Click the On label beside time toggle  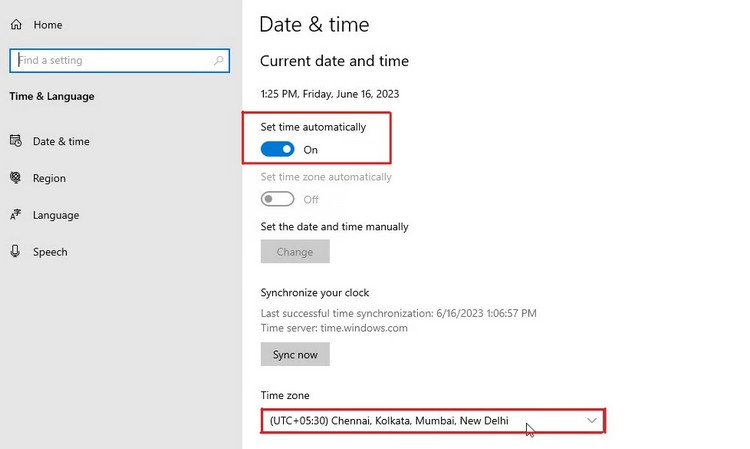pyautogui.click(x=310, y=150)
